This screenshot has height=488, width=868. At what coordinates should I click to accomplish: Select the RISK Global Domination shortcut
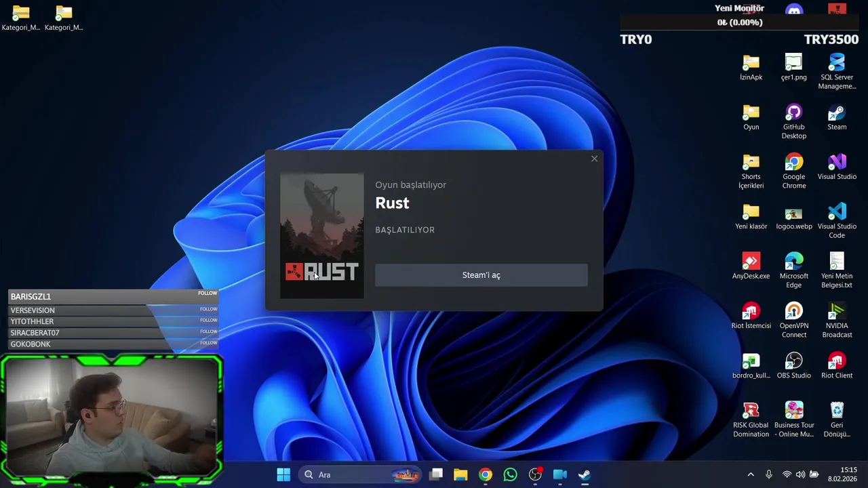pyautogui.click(x=751, y=420)
